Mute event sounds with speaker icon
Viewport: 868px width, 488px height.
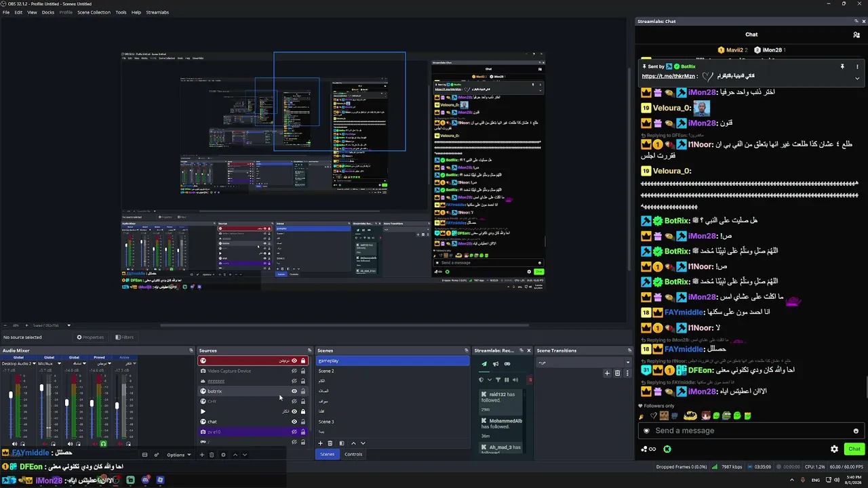pyautogui.click(x=515, y=380)
